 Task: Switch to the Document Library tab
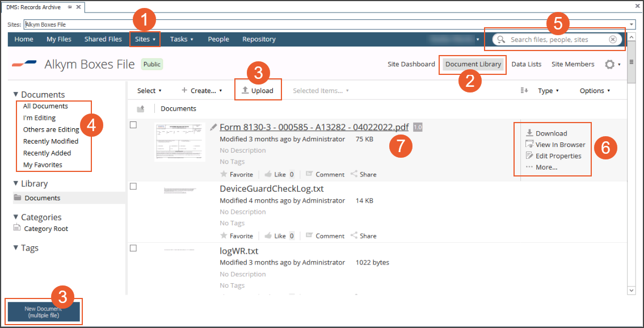tap(473, 64)
